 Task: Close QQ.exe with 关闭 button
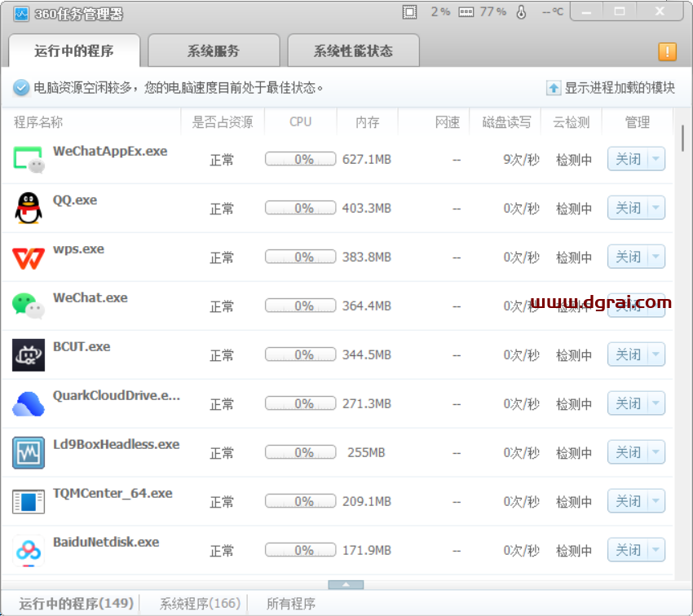pyautogui.click(x=628, y=208)
